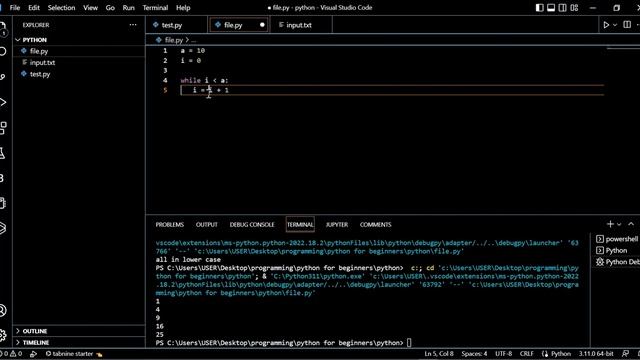Open the Accounts menu icon
Viewport: 640px width, 360px height.
point(3,310)
